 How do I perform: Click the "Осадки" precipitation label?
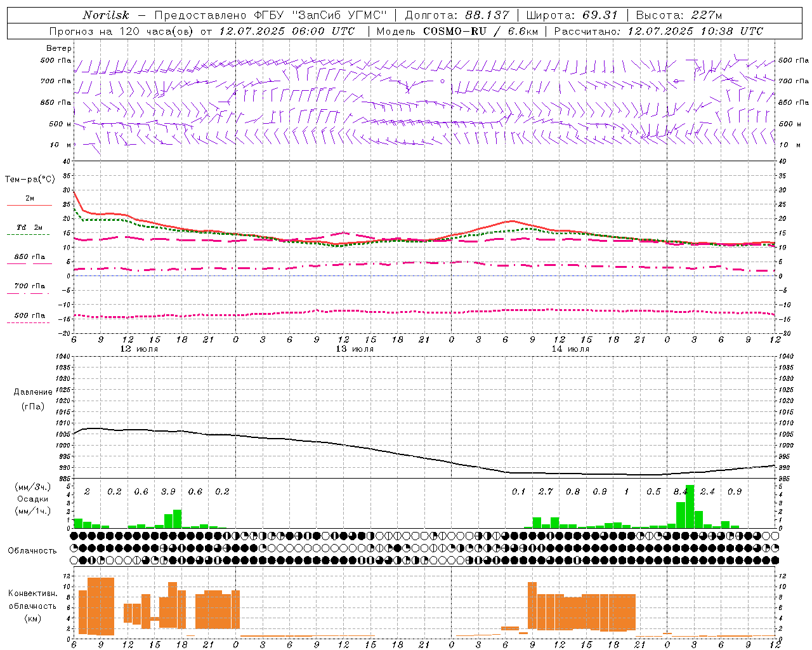33,499
